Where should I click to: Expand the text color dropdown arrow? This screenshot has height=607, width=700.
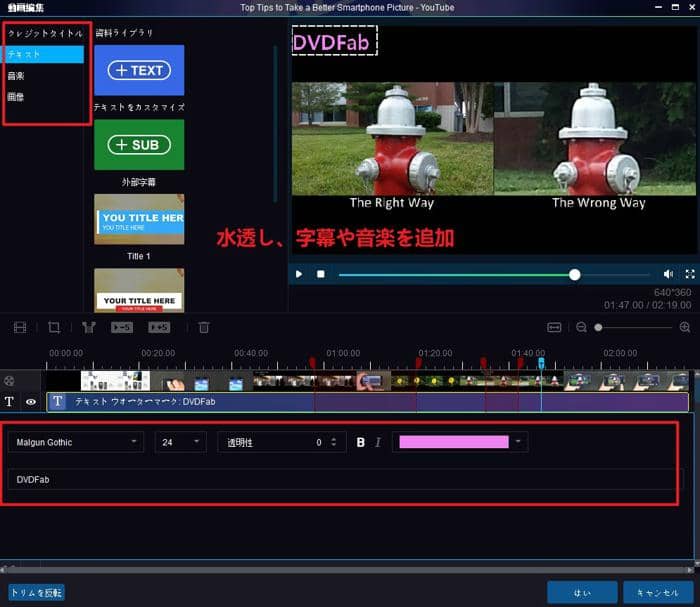518,442
